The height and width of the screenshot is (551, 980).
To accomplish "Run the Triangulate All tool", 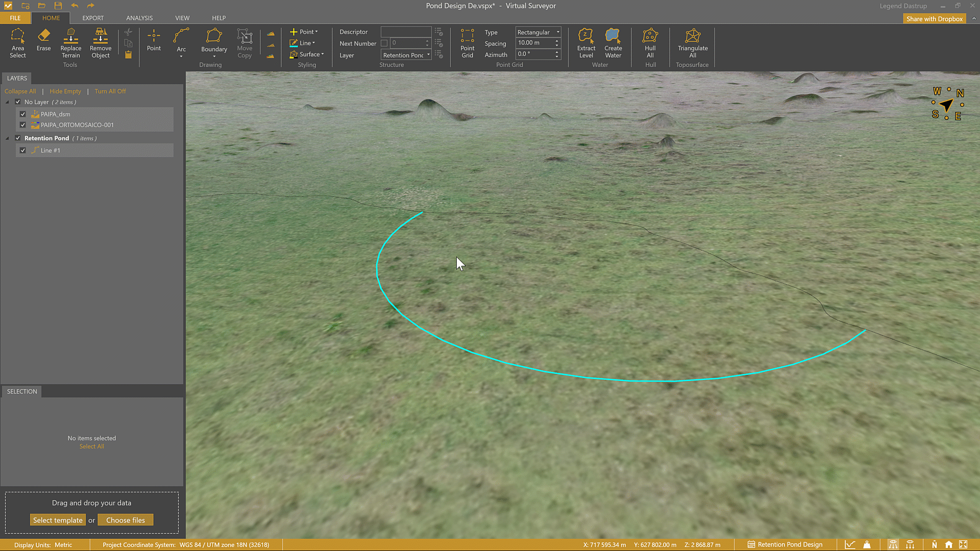I will click(693, 43).
